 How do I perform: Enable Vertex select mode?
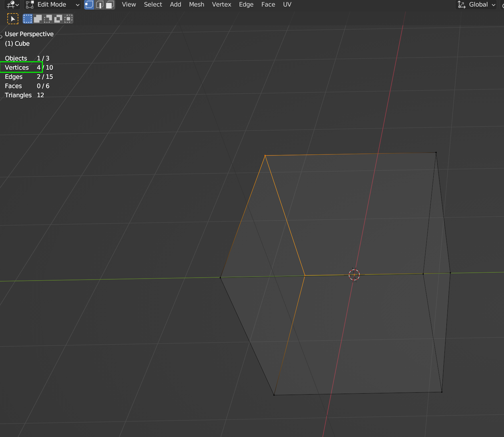point(88,4)
